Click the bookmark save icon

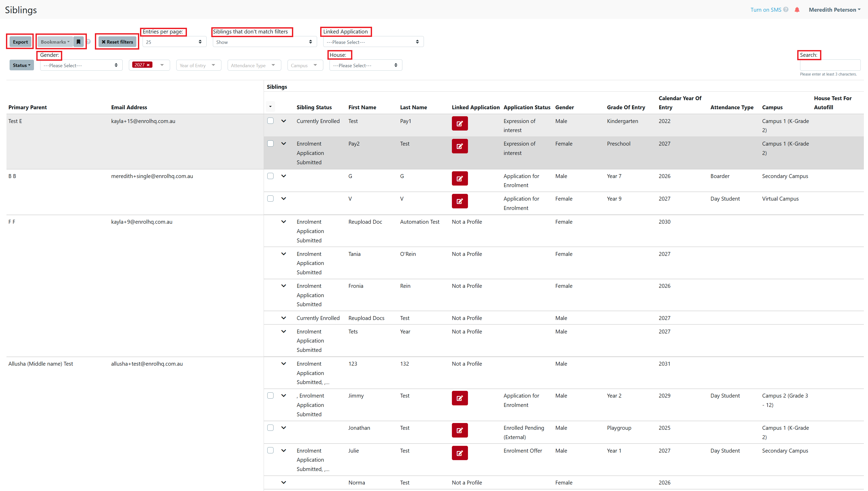click(x=78, y=42)
